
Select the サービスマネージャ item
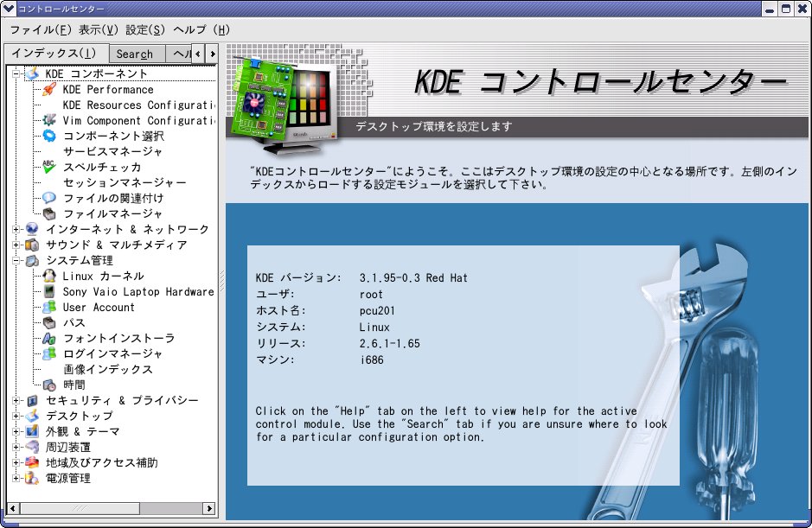click(x=112, y=152)
